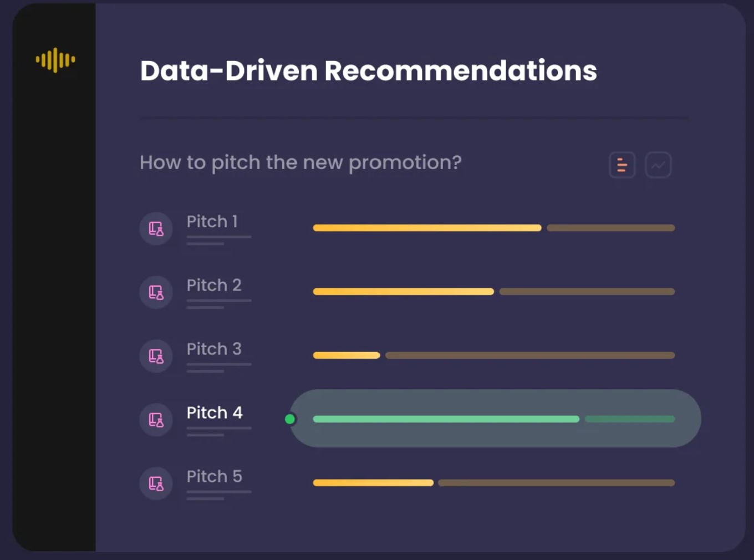Click the Pitch 1 round icon
Screen dimensions: 754x560
(x=156, y=228)
